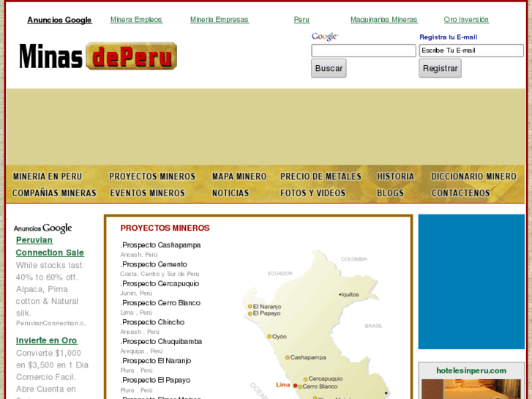This screenshot has height=399, width=532.
Task: Open the Proyectos Mineros menu item
Action: tap(152, 176)
